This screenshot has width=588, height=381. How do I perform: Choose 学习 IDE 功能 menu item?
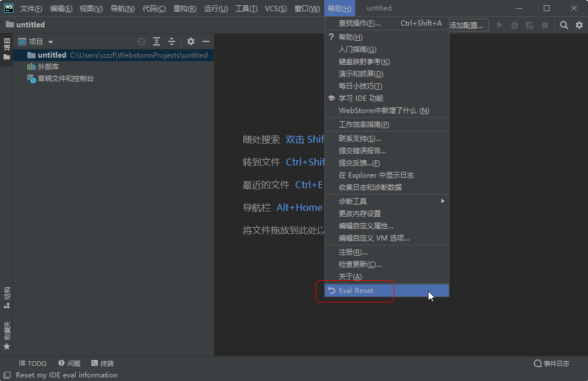pos(387,98)
